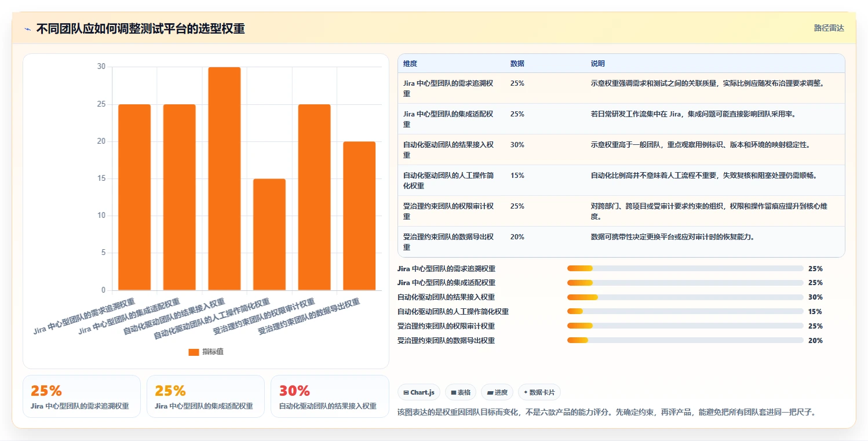
Task: Click the chart bar for Jira 中心型团队的集成适配权重
Action: click(180, 197)
